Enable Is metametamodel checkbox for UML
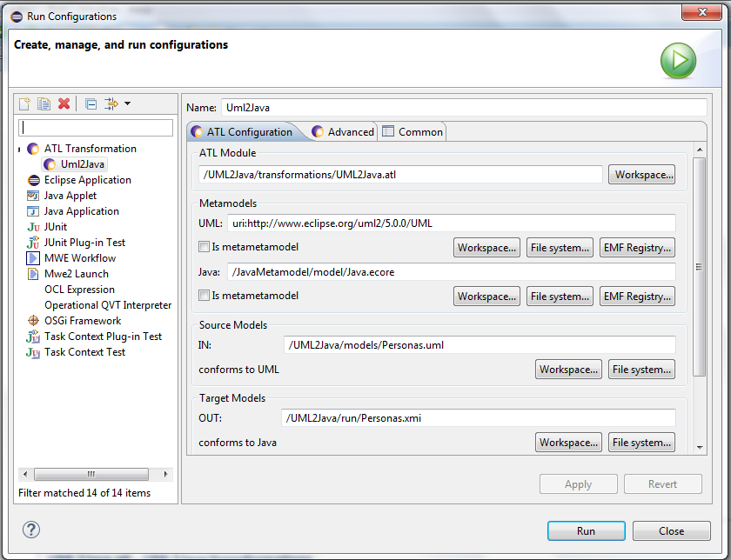This screenshot has width=731, height=560. click(204, 246)
